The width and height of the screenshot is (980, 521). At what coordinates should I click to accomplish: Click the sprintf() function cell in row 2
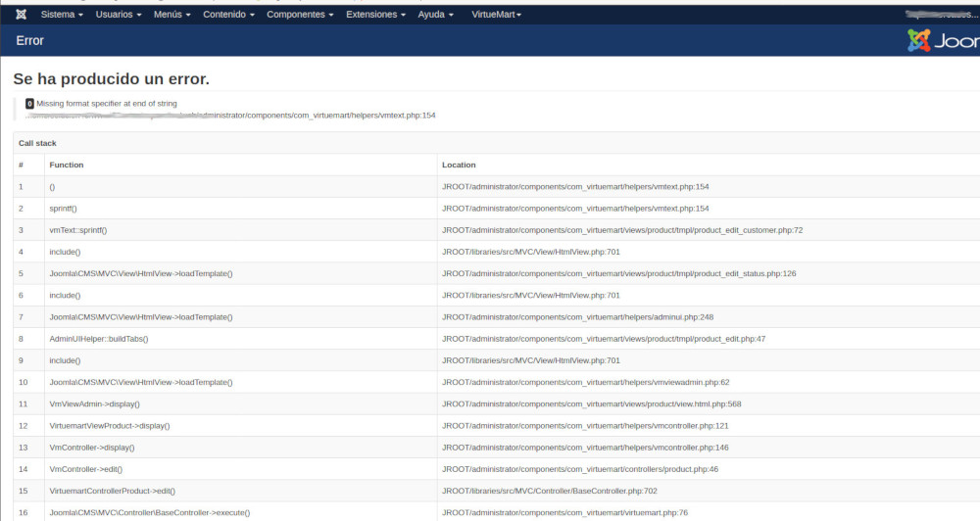tap(241, 209)
